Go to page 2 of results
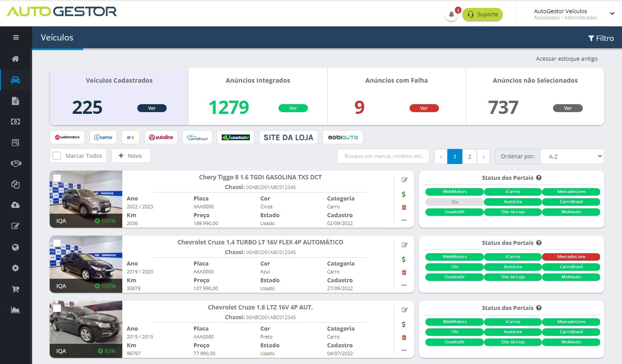This screenshot has height=364, width=622. (x=469, y=156)
